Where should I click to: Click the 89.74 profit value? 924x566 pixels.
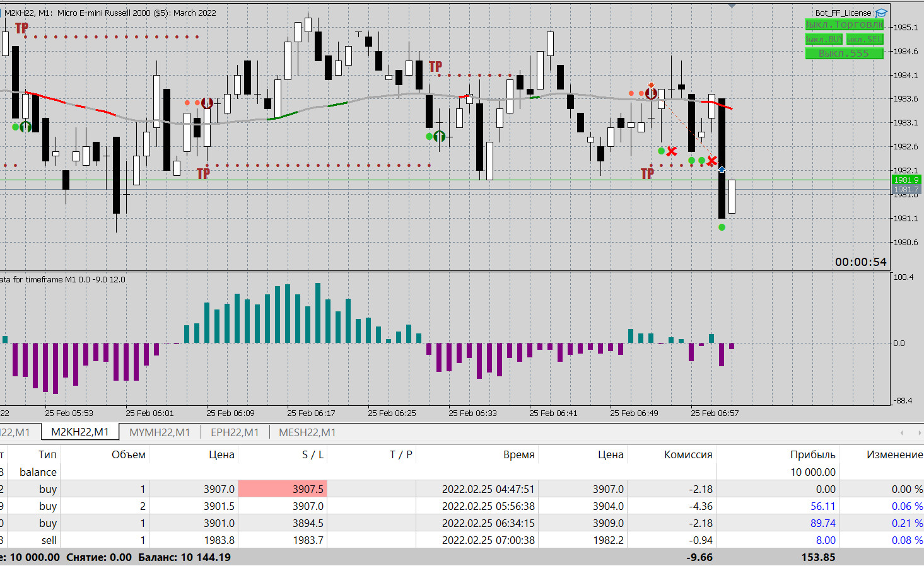click(823, 523)
